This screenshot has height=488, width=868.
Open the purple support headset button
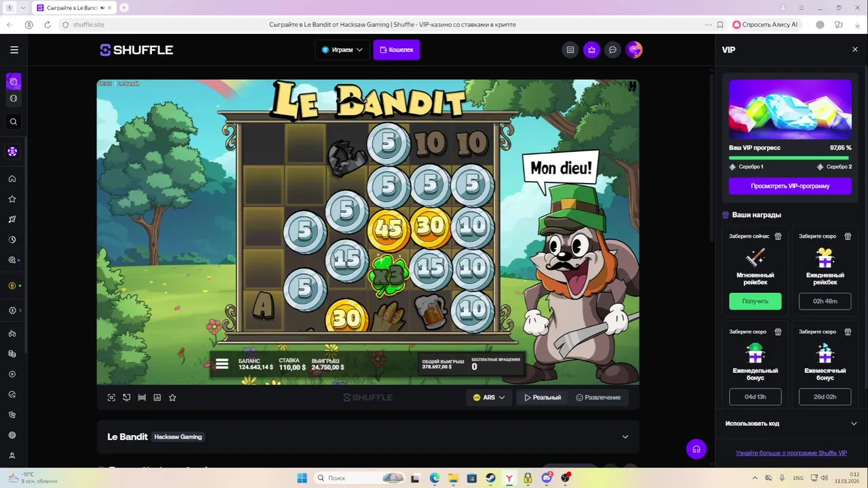[696, 449]
